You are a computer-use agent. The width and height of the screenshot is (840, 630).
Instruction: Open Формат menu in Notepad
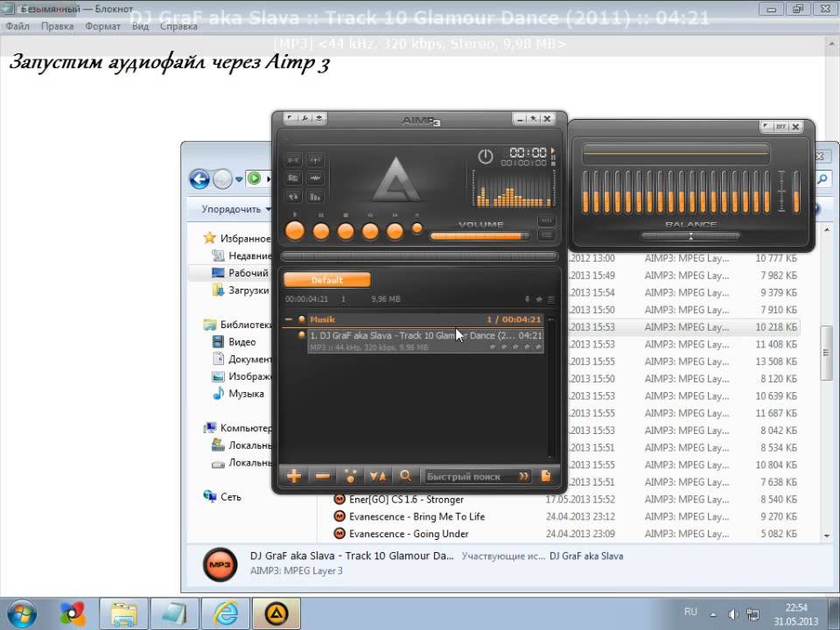point(102,25)
